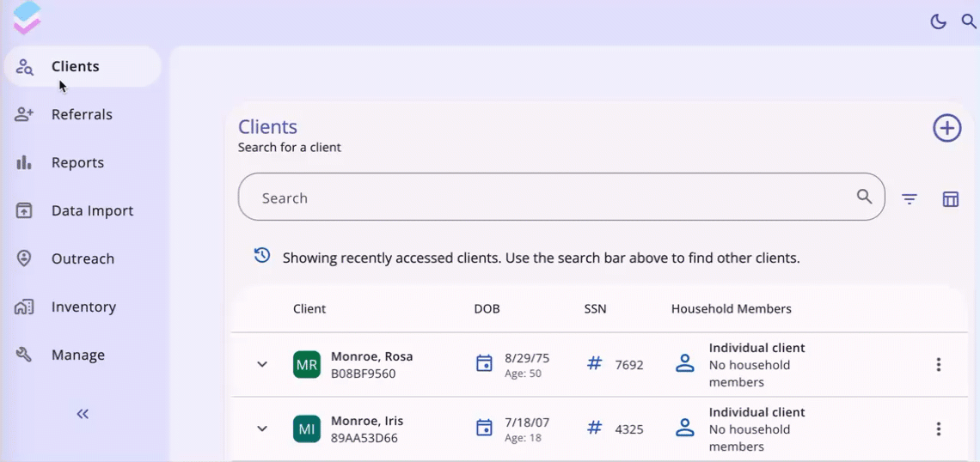Open Monroe, Iris client record
Screen dimensions: 980x462
(367, 421)
